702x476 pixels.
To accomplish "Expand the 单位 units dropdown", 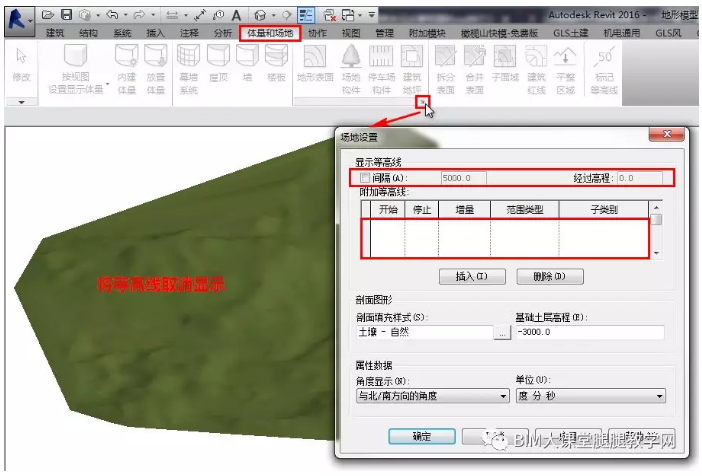I will 589,396.
